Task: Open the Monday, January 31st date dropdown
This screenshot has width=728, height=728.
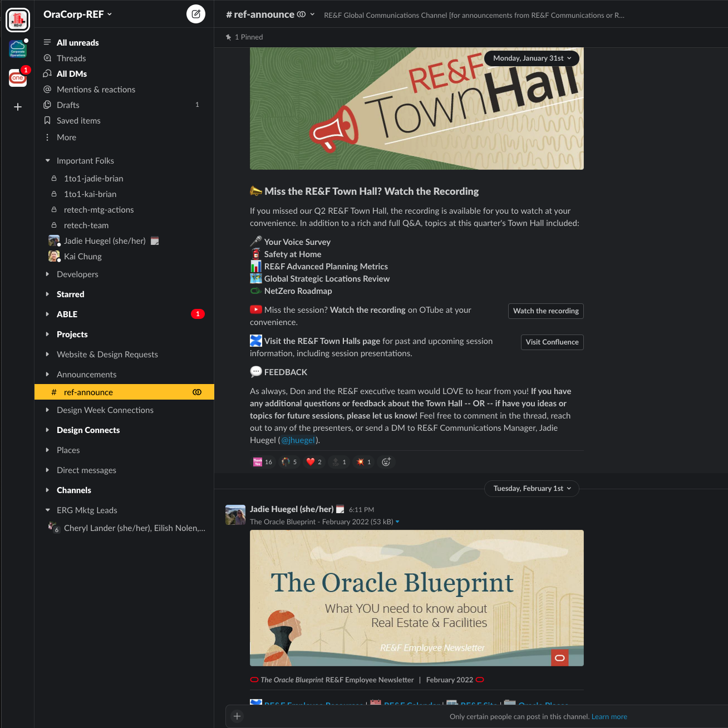Action: point(532,58)
